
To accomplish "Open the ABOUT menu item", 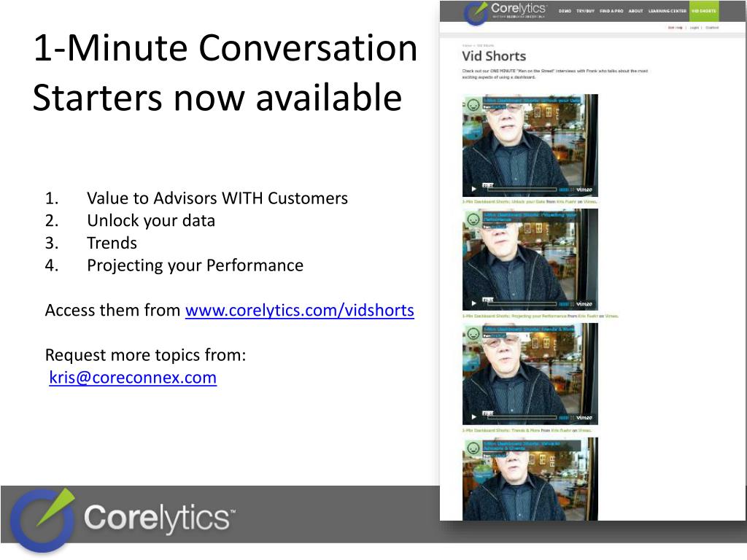I will 636,10.
